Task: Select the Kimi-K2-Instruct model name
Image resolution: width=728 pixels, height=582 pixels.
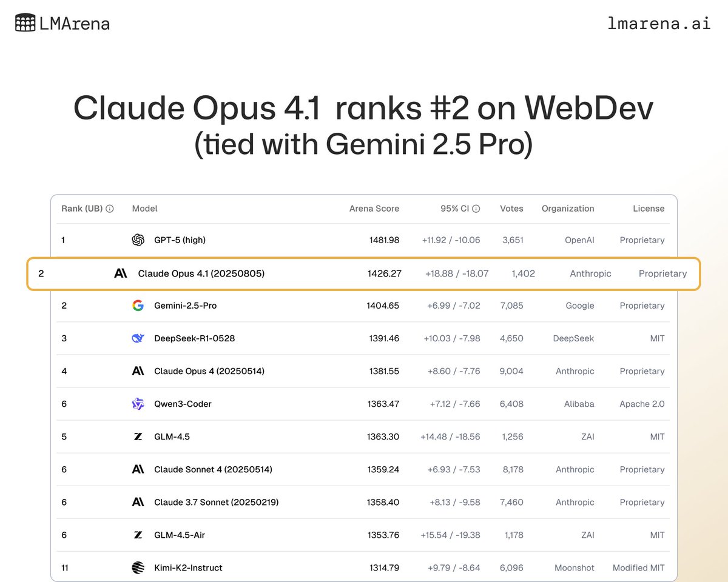Action: tap(188, 567)
